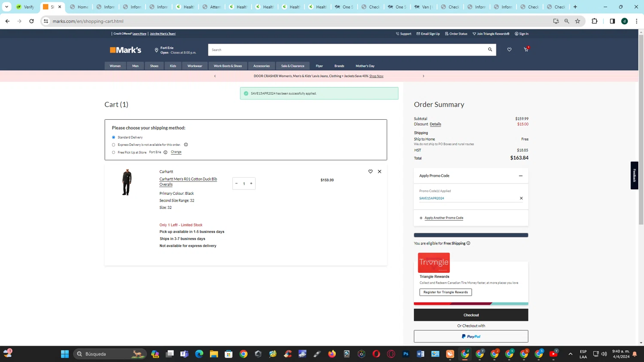This screenshot has height=362, width=644.
Task: Open browser extensions puzzle icon
Action: click(x=595, y=21)
